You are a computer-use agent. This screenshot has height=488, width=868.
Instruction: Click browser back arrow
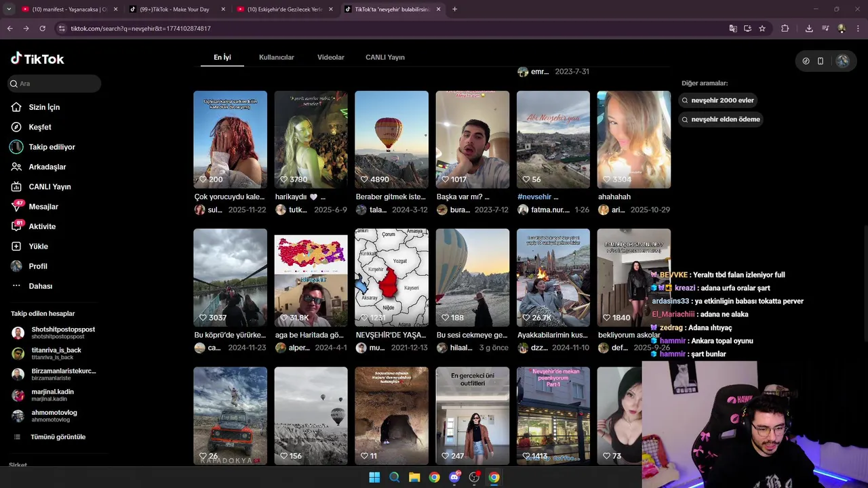pyautogui.click(x=9, y=28)
